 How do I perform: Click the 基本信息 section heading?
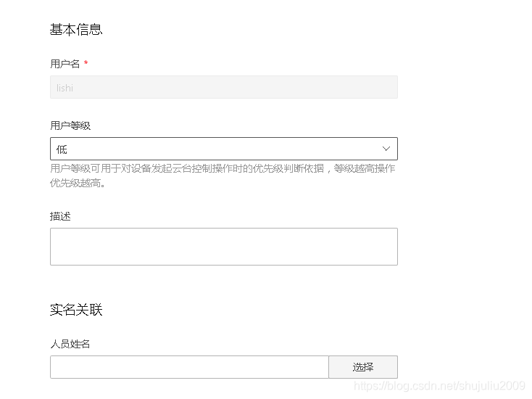tap(76, 30)
